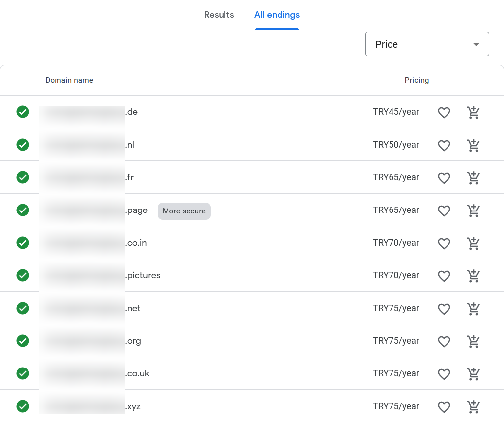This screenshot has width=504, height=421.
Task: Favorite the .de domain with the heart icon
Action: [x=444, y=113]
